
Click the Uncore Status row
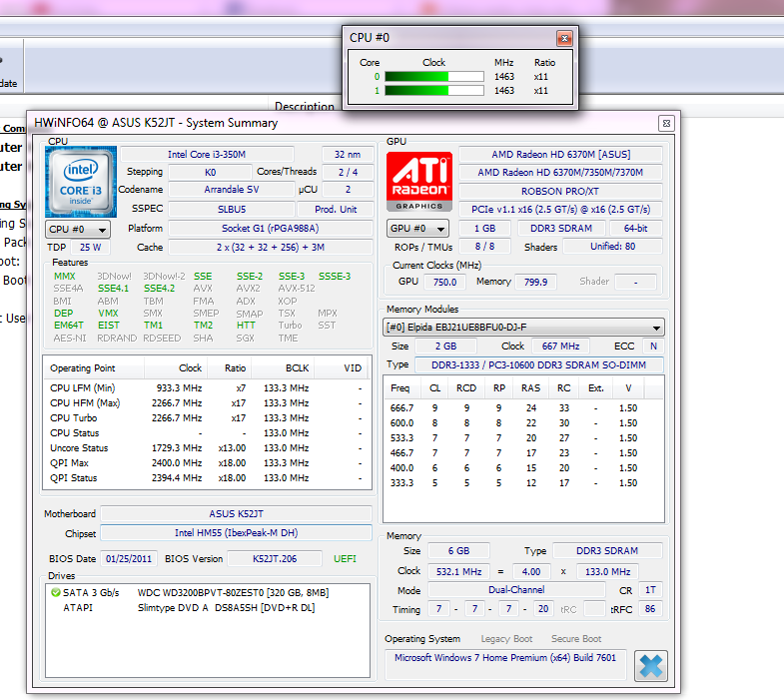pos(207,448)
